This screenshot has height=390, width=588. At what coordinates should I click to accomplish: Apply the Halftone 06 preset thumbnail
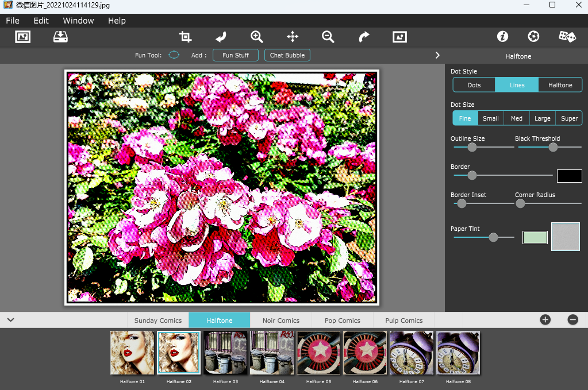point(365,353)
